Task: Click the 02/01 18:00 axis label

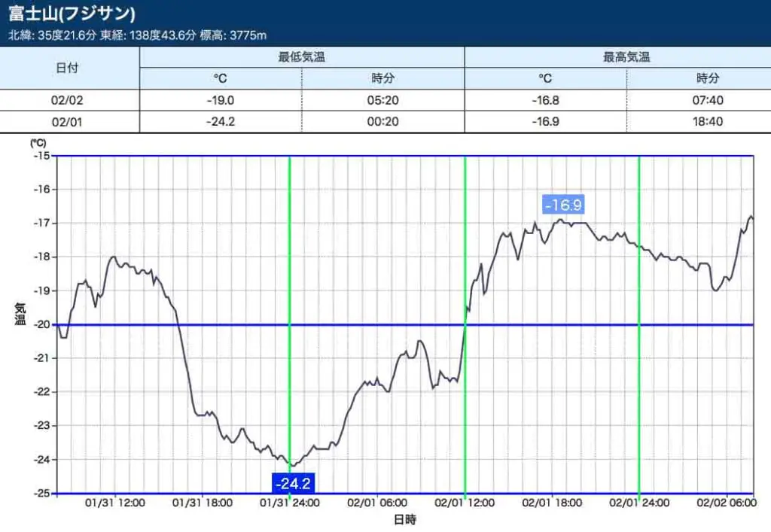Action: tap(552, 503)
